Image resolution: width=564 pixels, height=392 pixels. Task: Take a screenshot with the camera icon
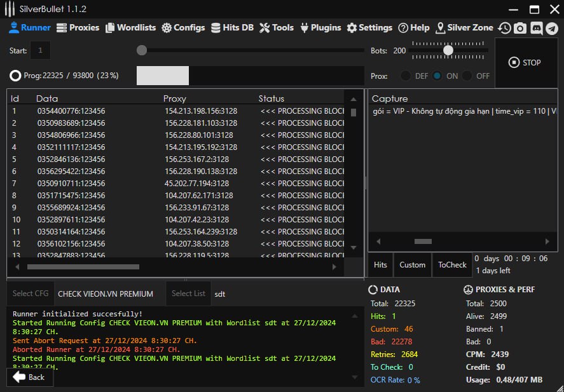[x=519, y=28]
